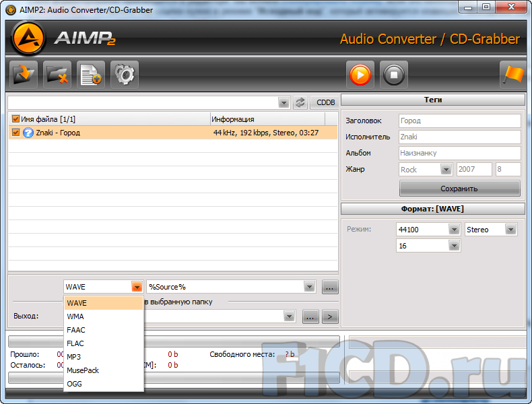Click the year field showing 2007
This screenshot has height=404, width=532.
coord(474,169)
